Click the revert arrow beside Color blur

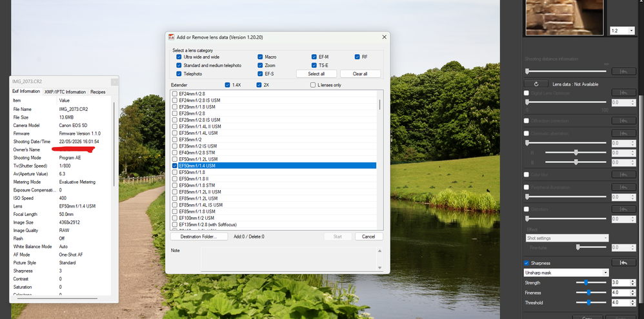point(623,175)
